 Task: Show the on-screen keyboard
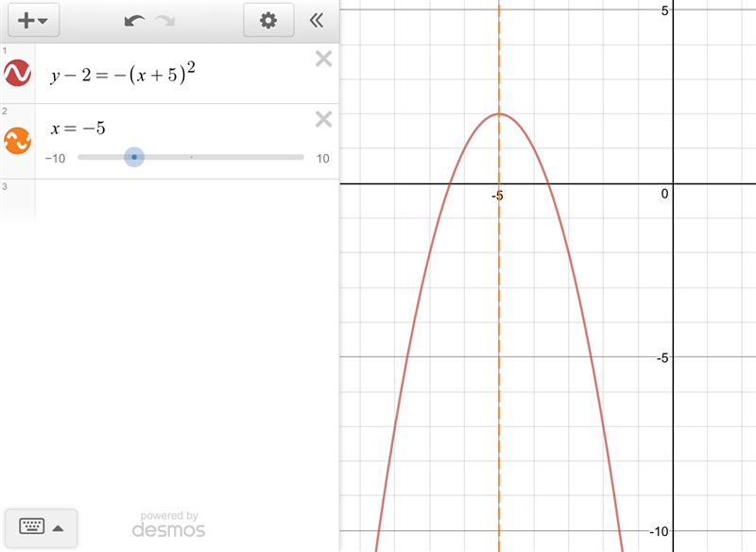(x=32, y=526)
